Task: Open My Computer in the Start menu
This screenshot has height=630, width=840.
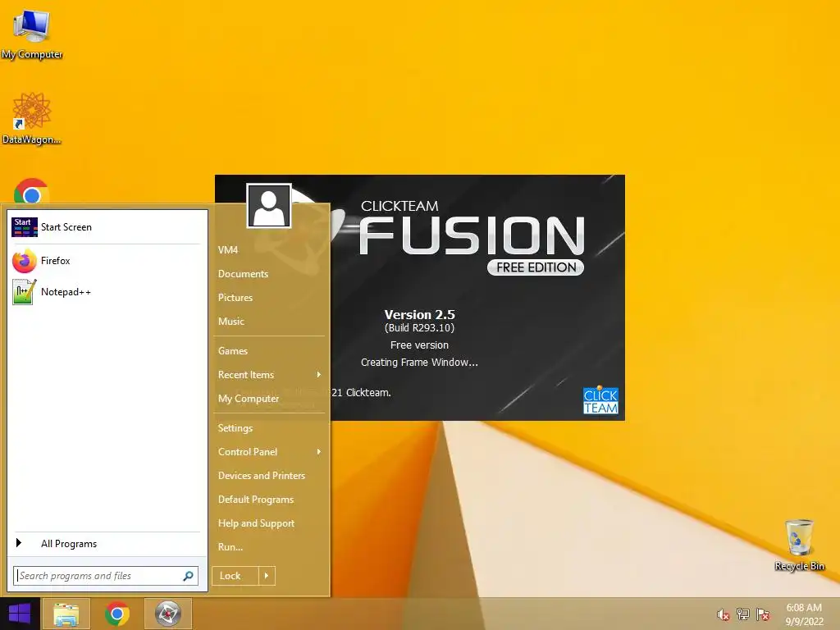Action: pos(248,399)
